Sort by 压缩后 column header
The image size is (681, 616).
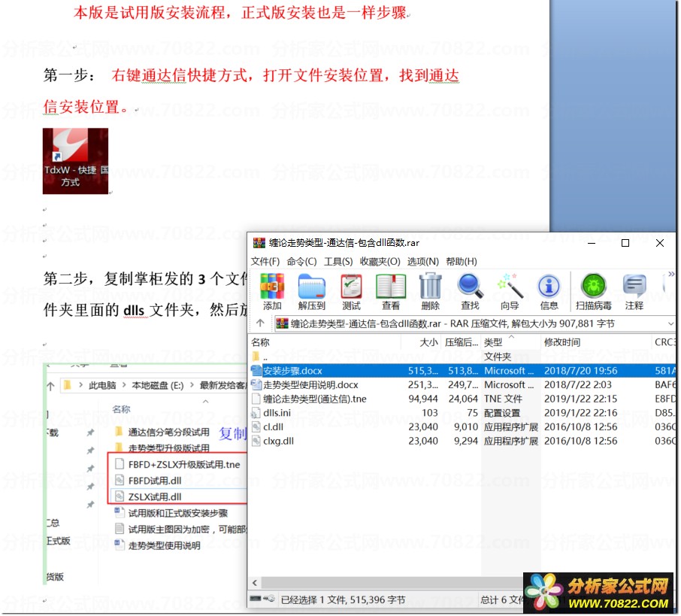pyautogui.click(x=461, y=342)
